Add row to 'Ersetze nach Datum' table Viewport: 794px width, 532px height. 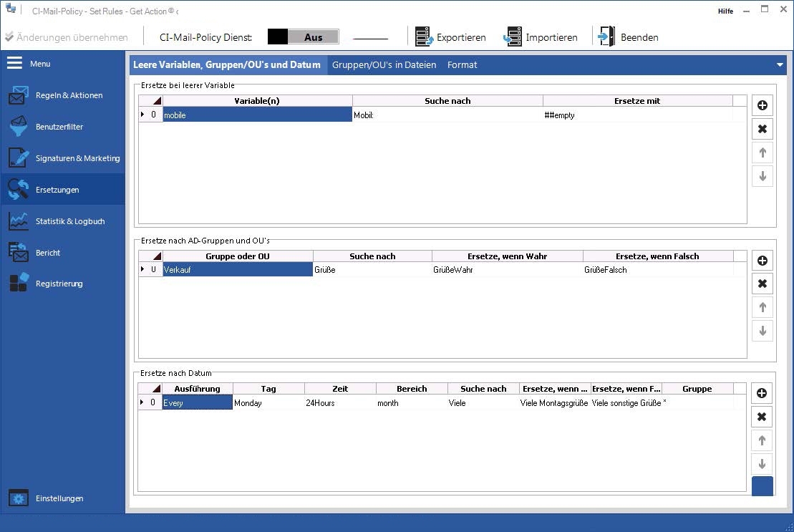click(x=762, y=393)
